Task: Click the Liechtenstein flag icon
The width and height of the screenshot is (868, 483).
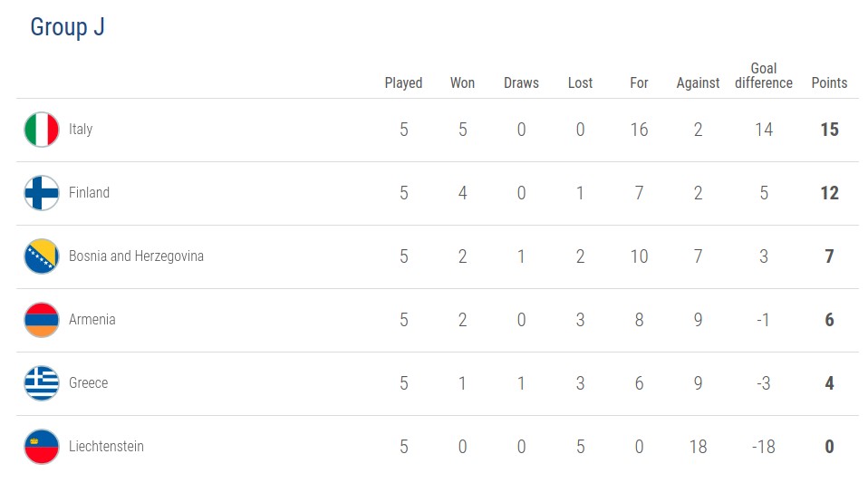Action: (x=42, y=447)
